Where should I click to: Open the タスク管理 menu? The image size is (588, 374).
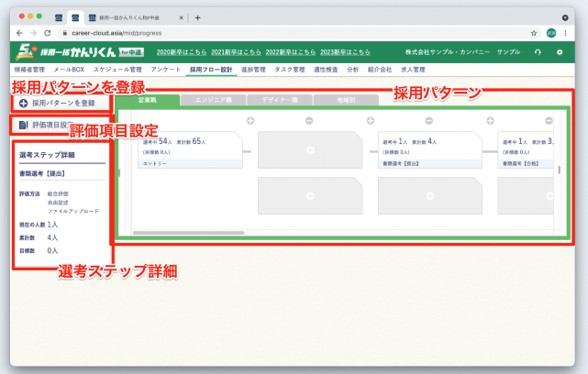[290, 70]
